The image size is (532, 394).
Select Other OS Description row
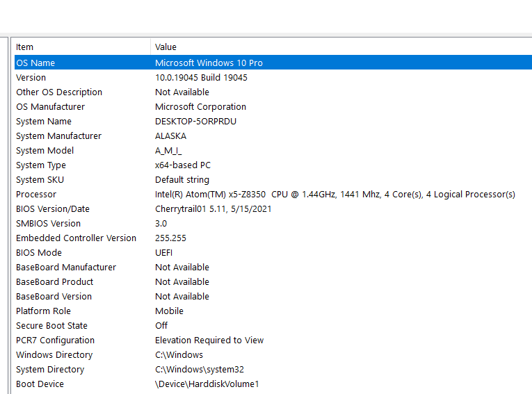click(x=273, y=92)
